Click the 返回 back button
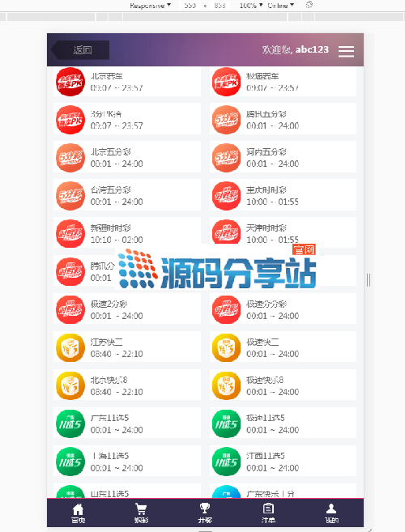 click(x=80, y=50)
